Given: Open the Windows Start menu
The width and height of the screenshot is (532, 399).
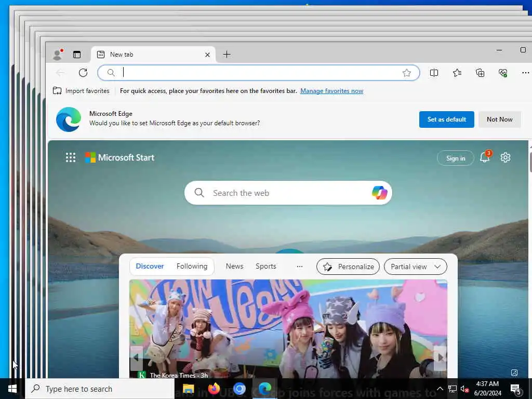Looking at the screenshot, I should [x=12, y=389].
